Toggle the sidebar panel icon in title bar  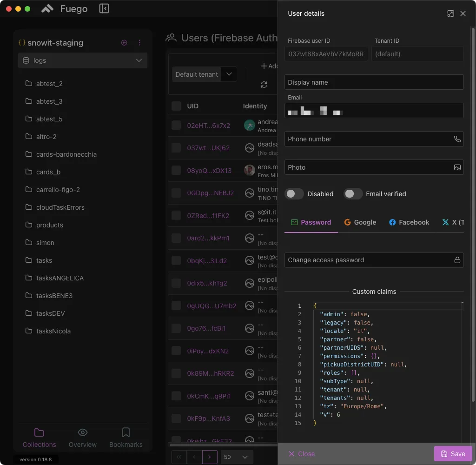pos(104,8)
